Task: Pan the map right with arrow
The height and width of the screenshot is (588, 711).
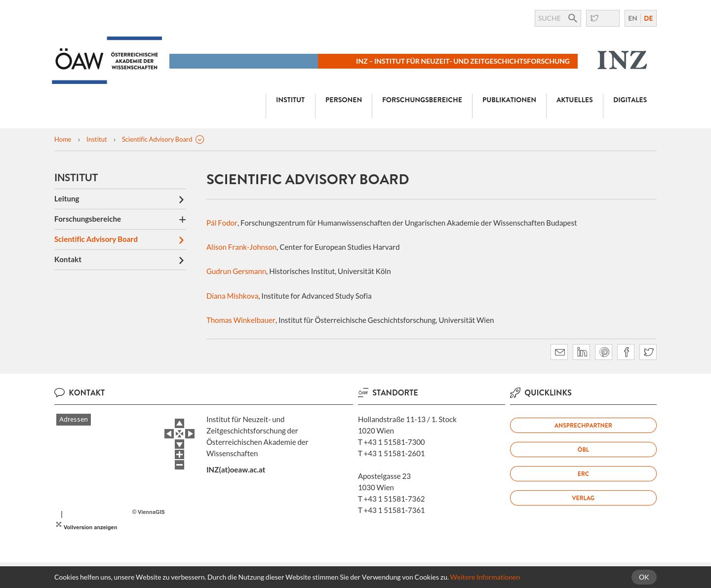Action: tap(190, 434)
